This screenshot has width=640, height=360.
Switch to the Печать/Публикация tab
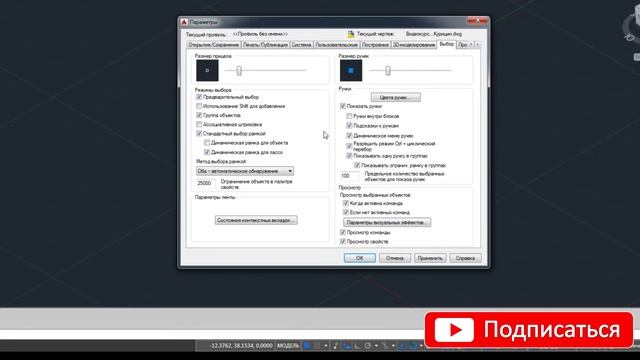(x=265, y=45)
